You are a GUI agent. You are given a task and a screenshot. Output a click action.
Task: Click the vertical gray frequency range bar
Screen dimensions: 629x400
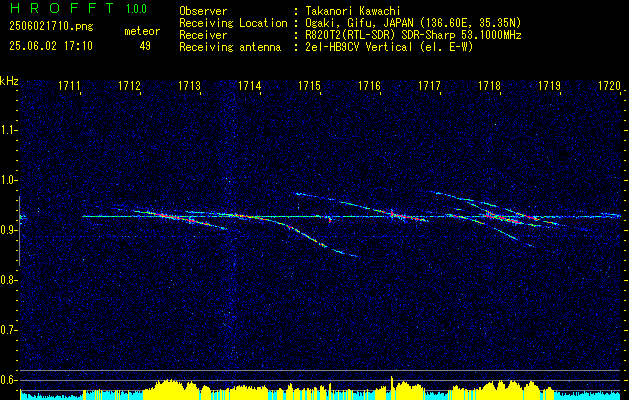19,231
